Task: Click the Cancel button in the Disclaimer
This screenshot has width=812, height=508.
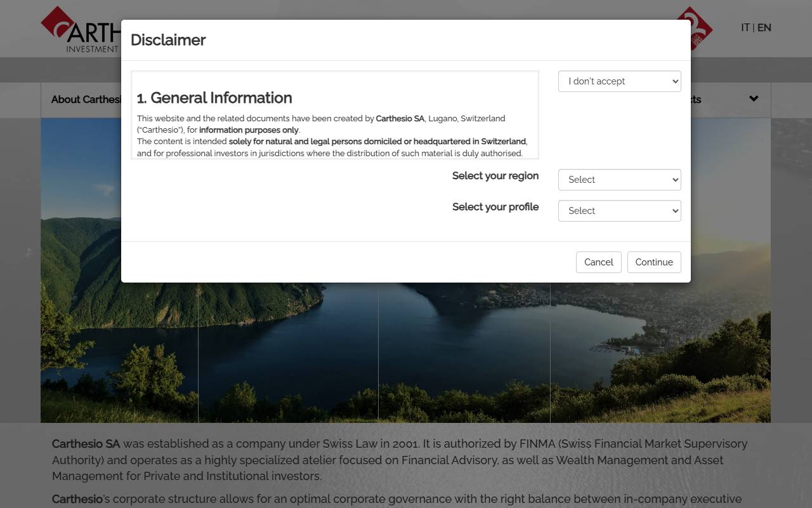Action: pos(598,262)
